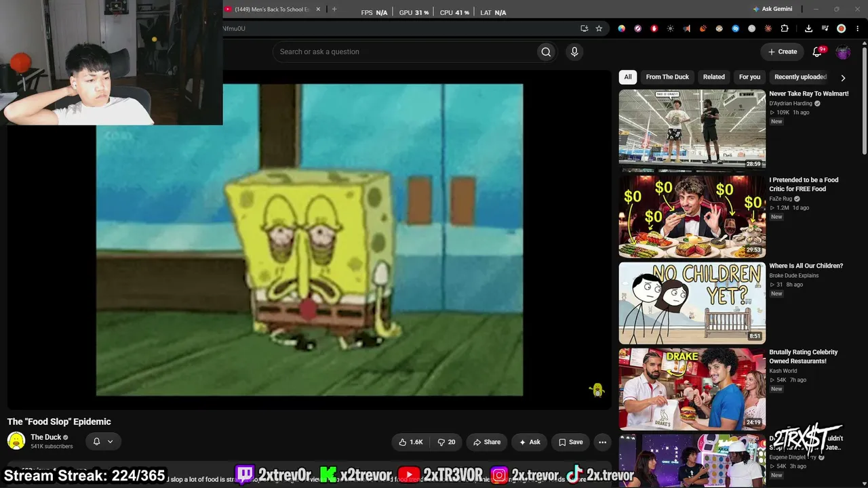
Task: Open notification bell dropdown for The Duck
Action: 104,441
